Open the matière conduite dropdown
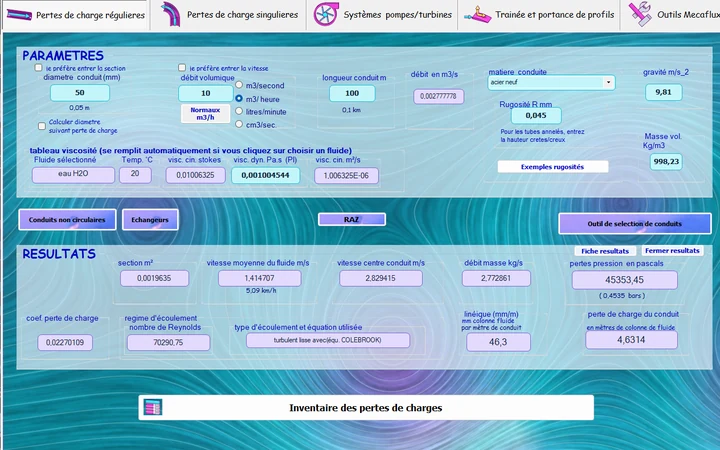 (608, 83)
